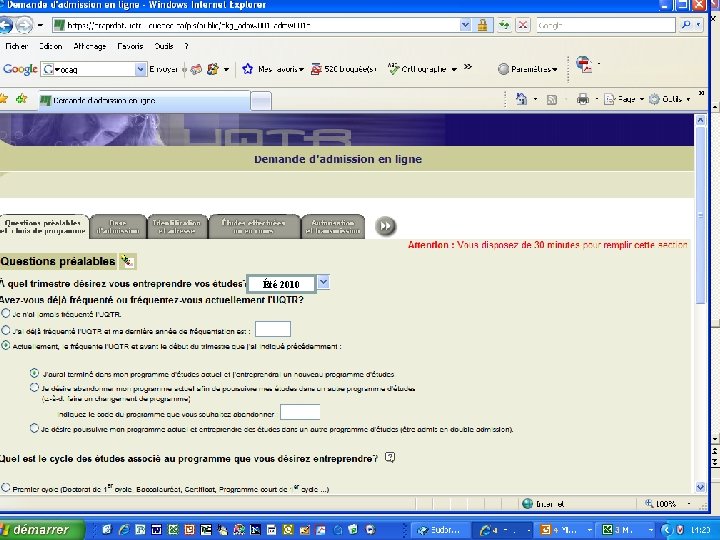Viewport: 720px width, 540px height.
Task: Click the red Stop loading X icon
Action: 523,25
